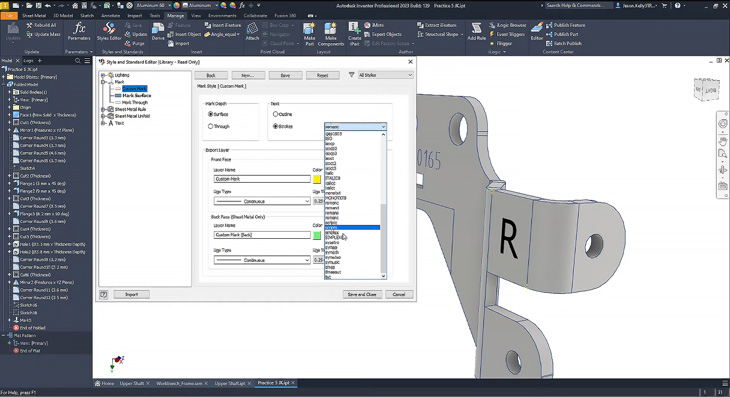
Task: Click the font list scrollbar down arrow
Action: (x=384, y=276)
